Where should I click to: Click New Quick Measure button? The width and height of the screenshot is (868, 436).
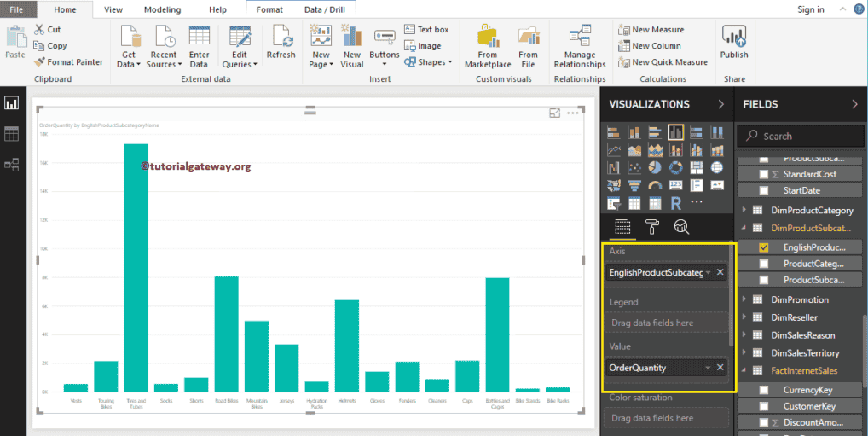coord(663,62)
